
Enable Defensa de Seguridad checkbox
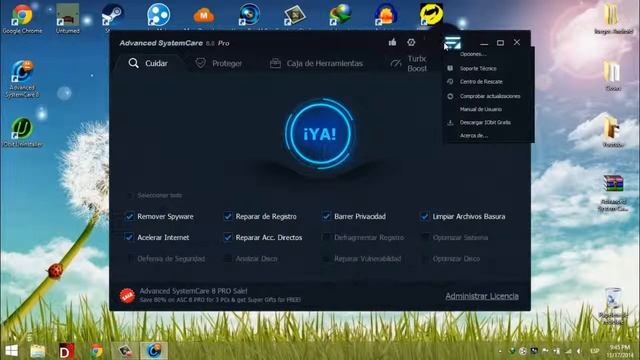pyautogui.click(x=130, y=258)
